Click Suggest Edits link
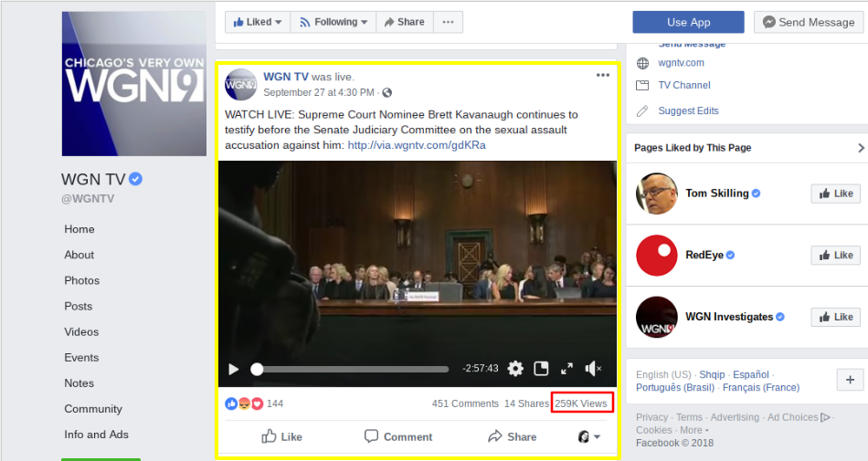868x461 pixels. pyautogui.click(x=688, y=110)
